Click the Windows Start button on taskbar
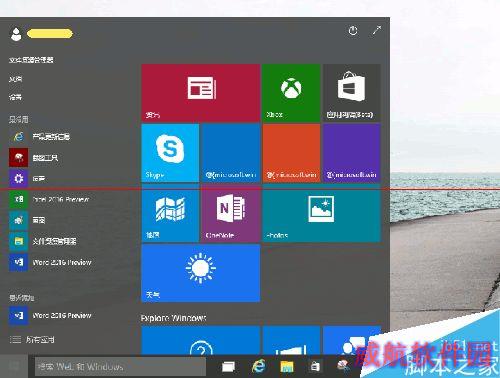 tap(14, 366)
